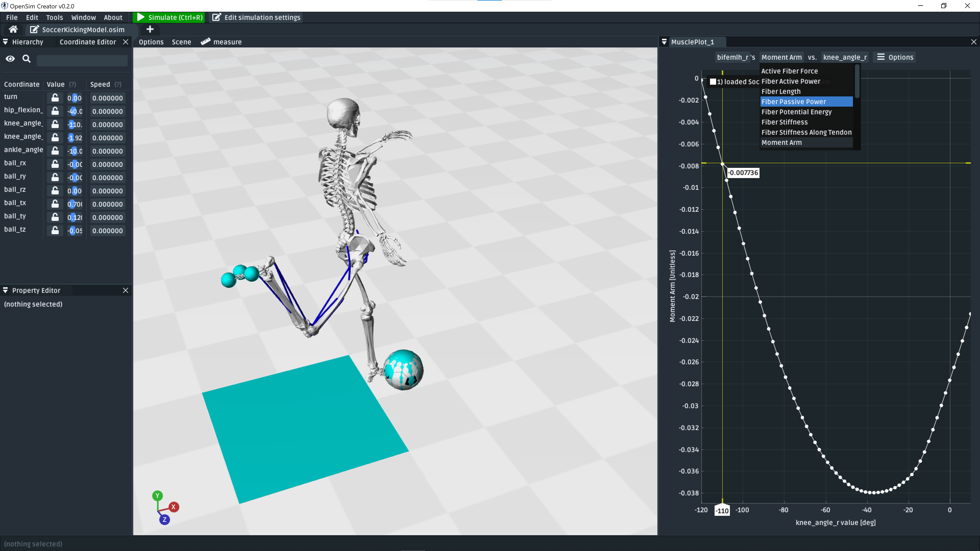This screenshot has height=551, width=980.
Task: Switch to the Hierarchy tab
Action: [x=27, y=42]
